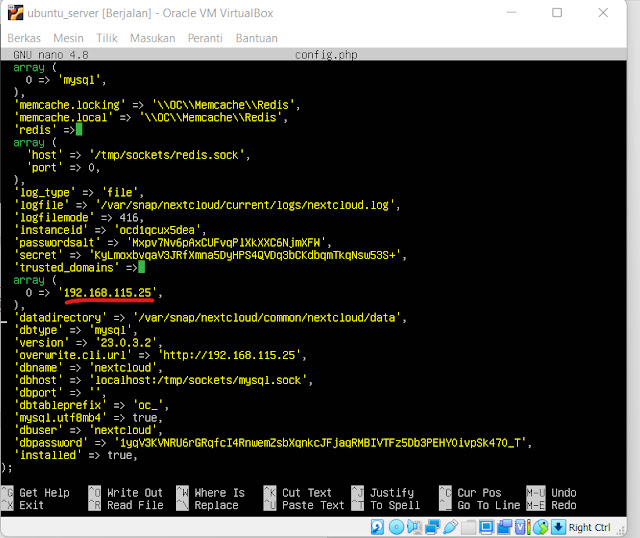Click the 'GNU nano 4.8' header text
Viewport: 640px width, 538px height.
(x=51, y=55)
